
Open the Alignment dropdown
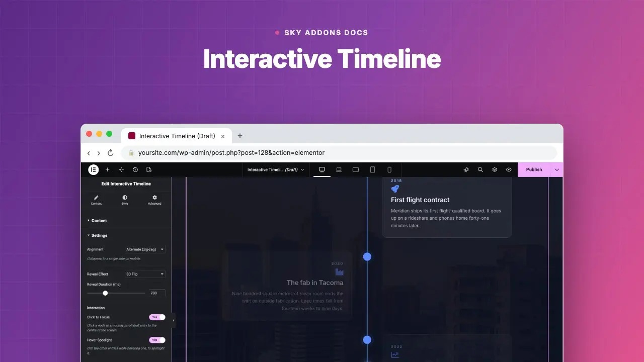145,249
